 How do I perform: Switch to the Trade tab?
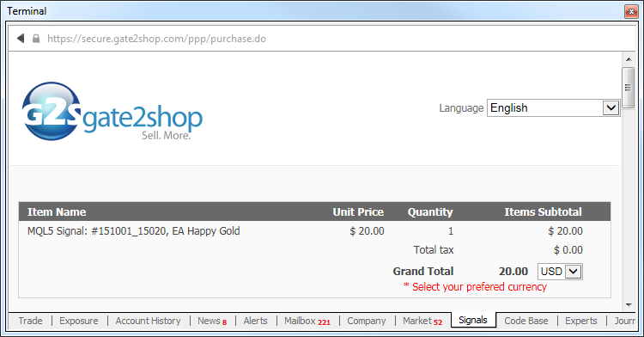coord(30,321)
